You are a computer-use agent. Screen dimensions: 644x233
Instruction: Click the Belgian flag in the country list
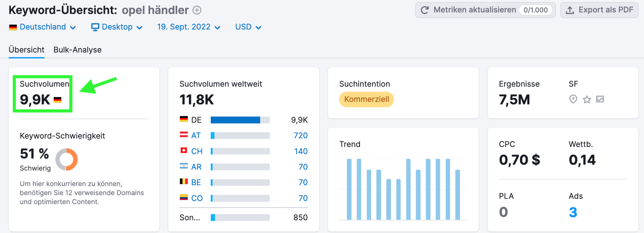[184, 181]
